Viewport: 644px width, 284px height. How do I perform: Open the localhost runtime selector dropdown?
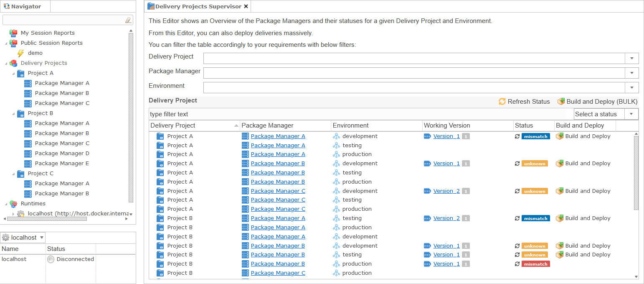[x=42, y=238]
